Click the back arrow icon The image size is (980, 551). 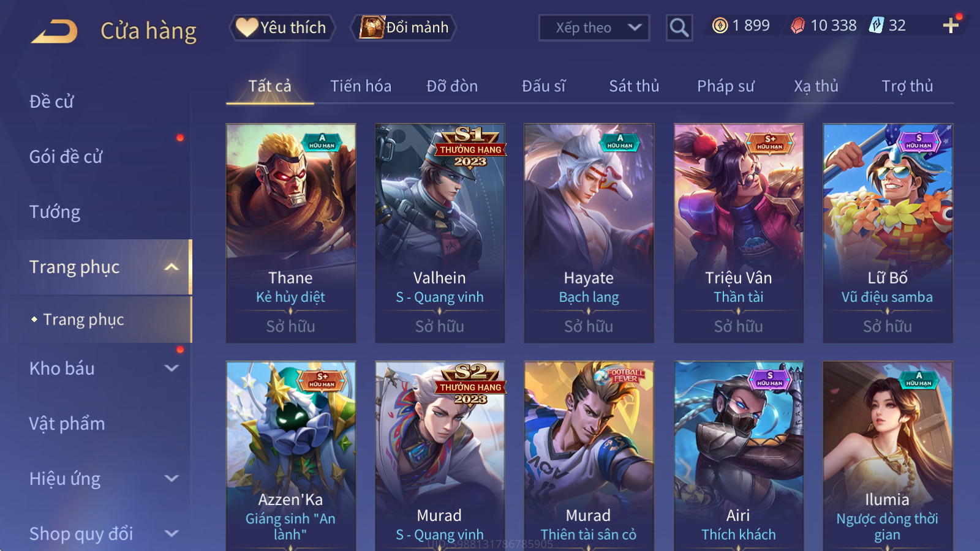(x=55, y=31)
